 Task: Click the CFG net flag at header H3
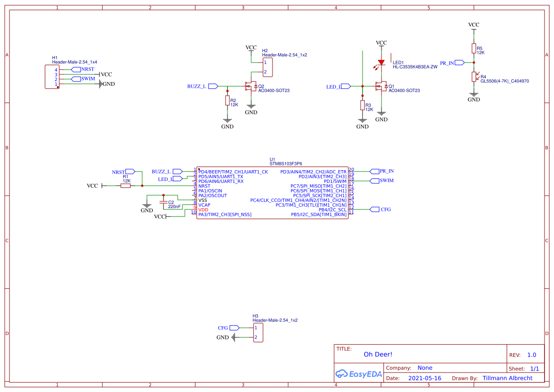pyautogui.click(x=228, y=328)
